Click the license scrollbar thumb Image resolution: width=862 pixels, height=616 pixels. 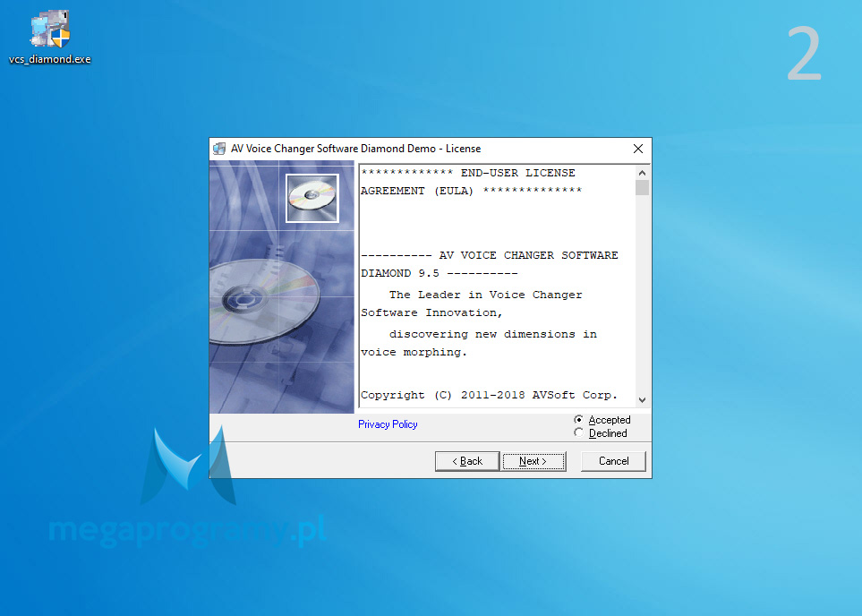click(x=642, y=187)
